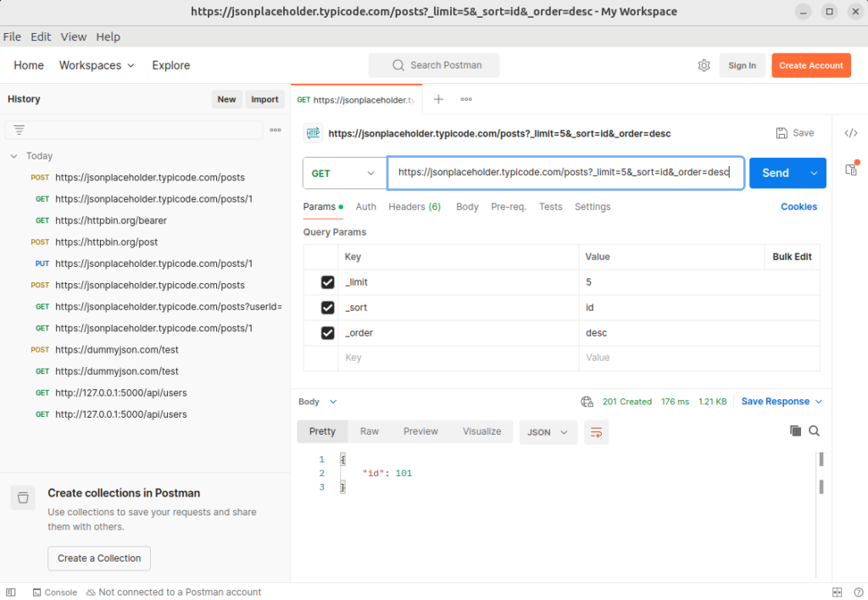Switch to the Auth tab
The image size is (868, 600).
coord(365,207)
